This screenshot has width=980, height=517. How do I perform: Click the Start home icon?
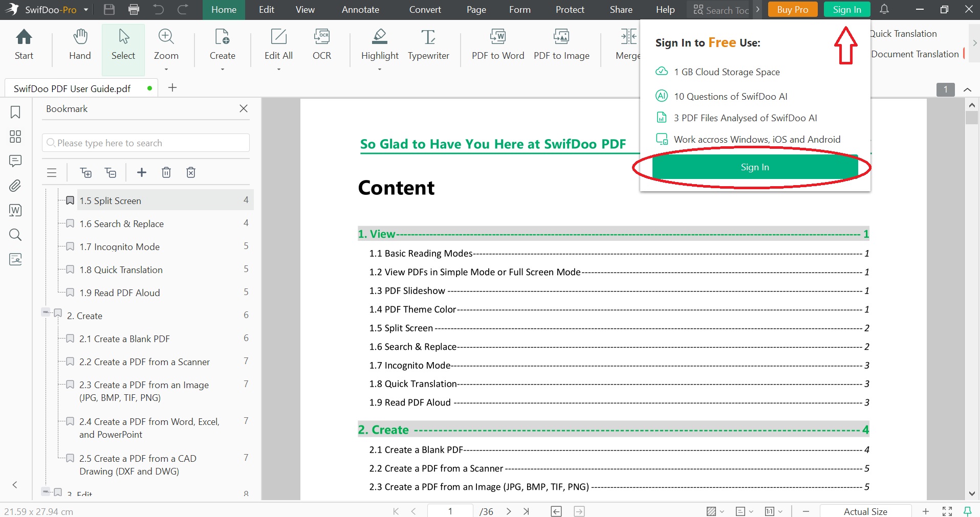(24, 45)
